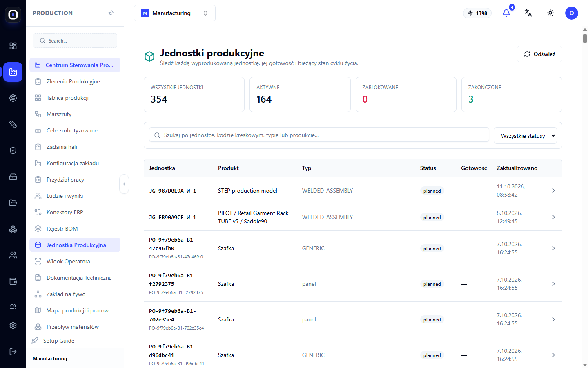
Task: Open the Manufacturing workspace switcher
Action: coord(175,13)
